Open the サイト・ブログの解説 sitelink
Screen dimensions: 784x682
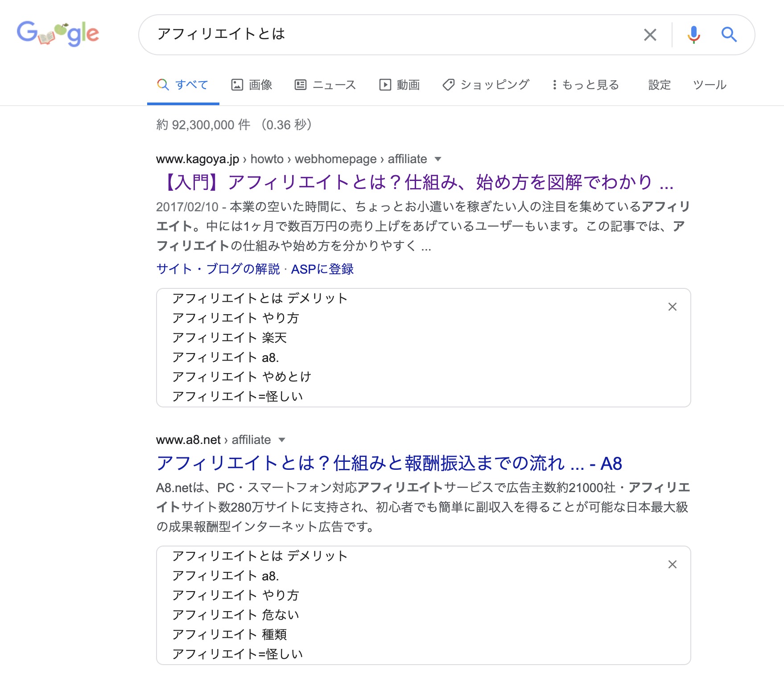point(218,269)
